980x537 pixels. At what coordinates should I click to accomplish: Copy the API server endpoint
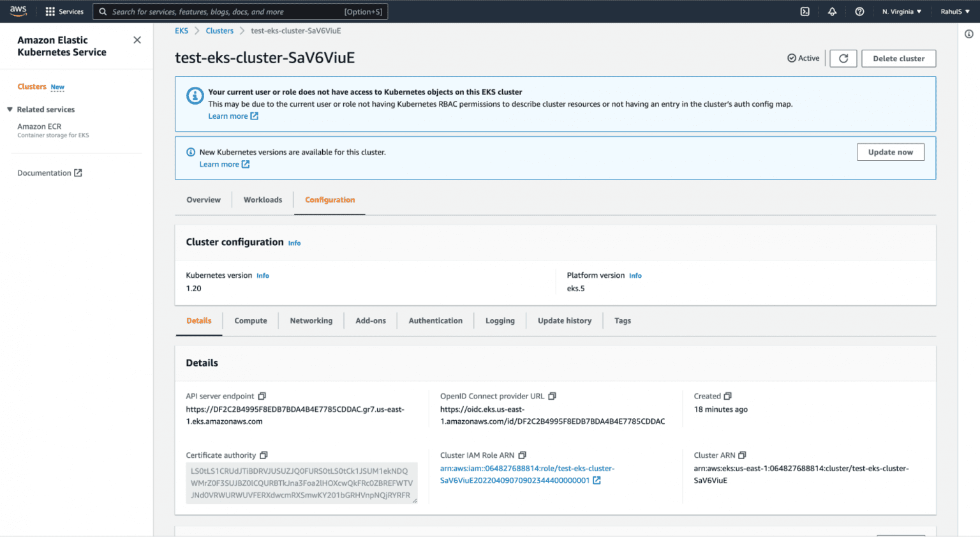262,395
